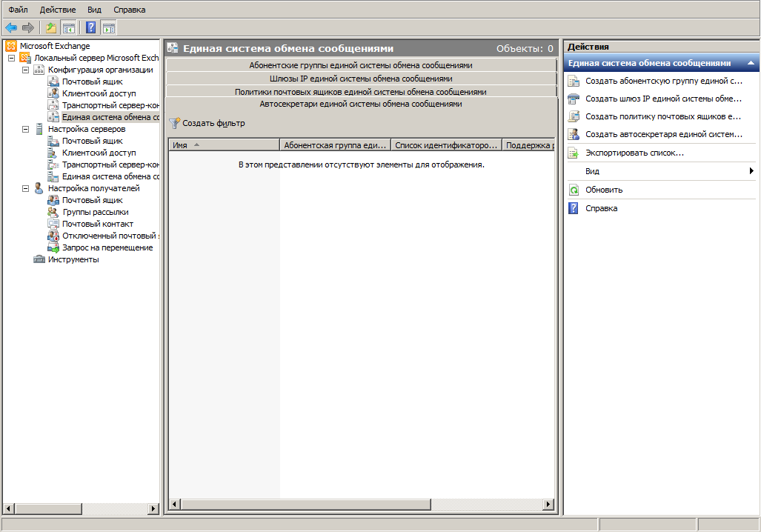Click the green Обновить refresh icon
The width and height of the screenshot is (761, 532).
tap(574, 190)
